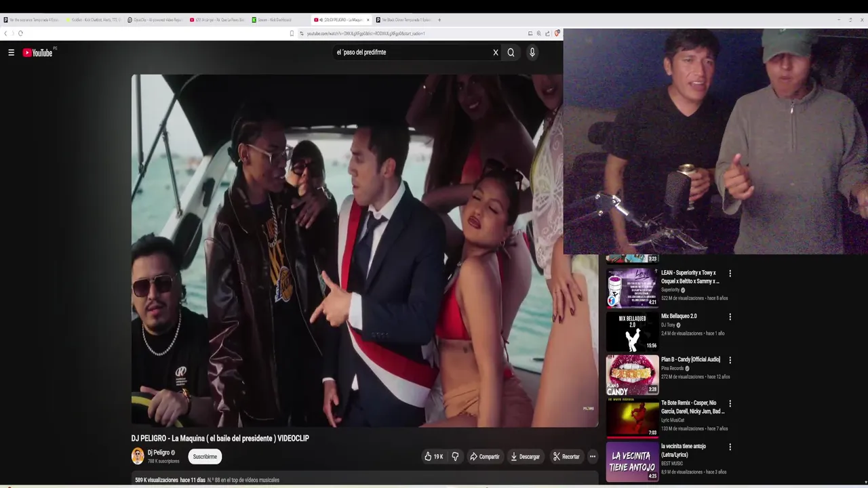Open options for Plan B - Candy
The width and height of the screenshot is (868, 488).
730,360
